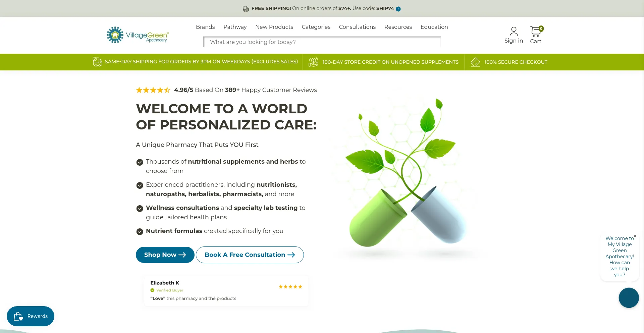Expand the Brands menu
This screenshot has width=644, height=333.
[205, 27]
